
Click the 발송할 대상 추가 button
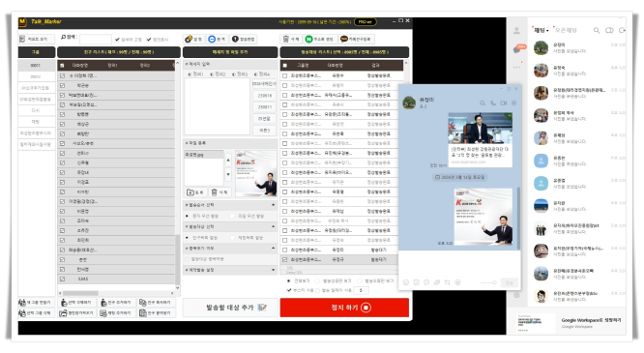[230, 308]
